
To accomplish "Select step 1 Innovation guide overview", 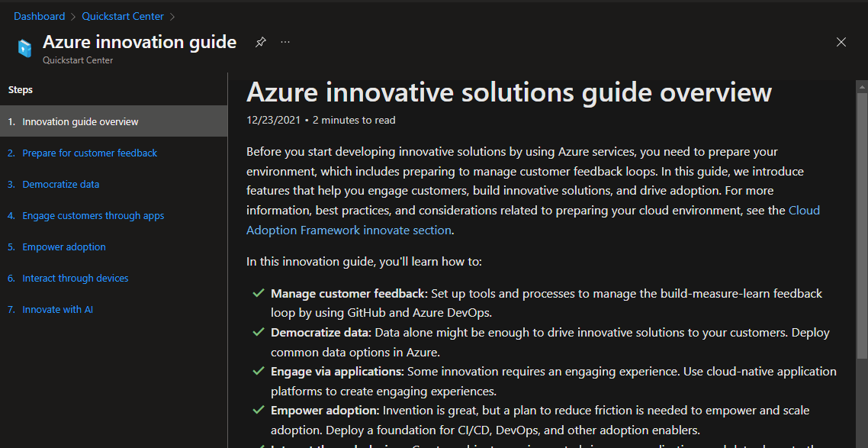I will tap(80, 121).
